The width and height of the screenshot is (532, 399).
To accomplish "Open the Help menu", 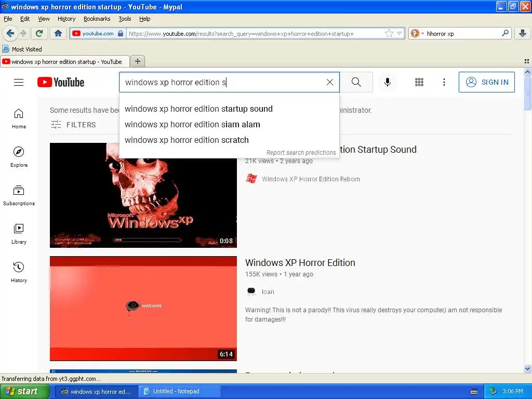I will click(144, 19).
